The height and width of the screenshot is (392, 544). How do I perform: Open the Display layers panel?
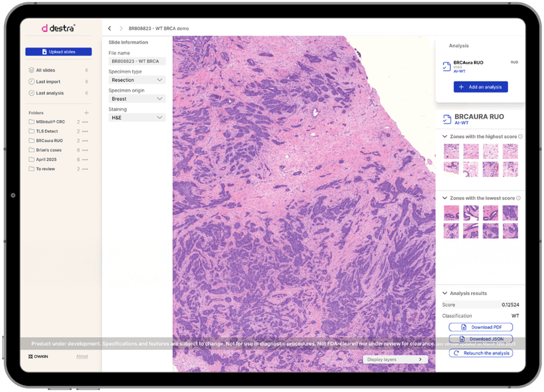tap(394, 359)
